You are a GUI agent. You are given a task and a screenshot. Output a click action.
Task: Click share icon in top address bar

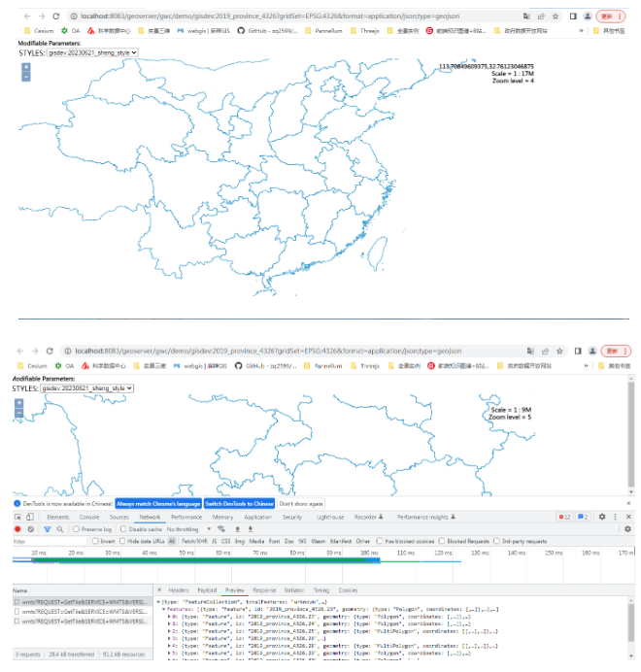(x=541, y=17)
